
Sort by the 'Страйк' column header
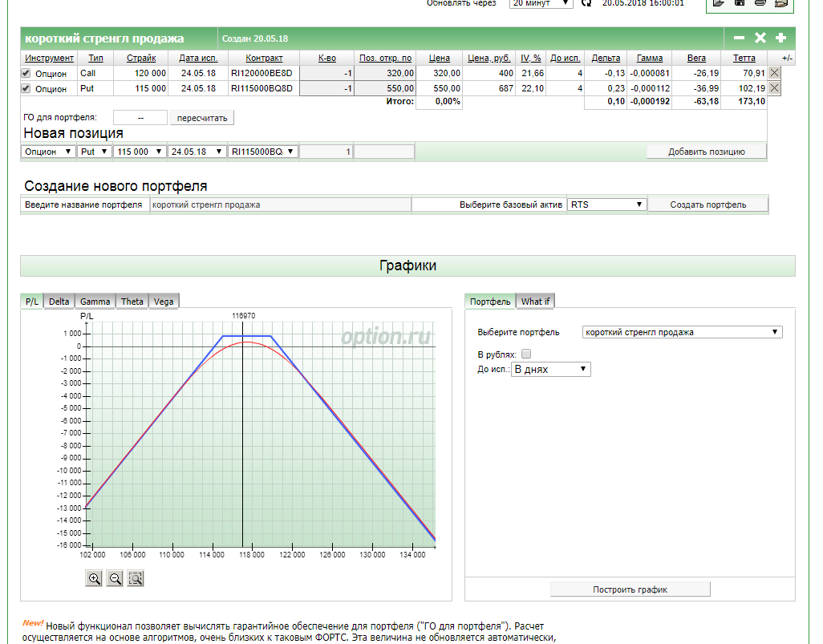pyautogui.click(x=141, y=58)
